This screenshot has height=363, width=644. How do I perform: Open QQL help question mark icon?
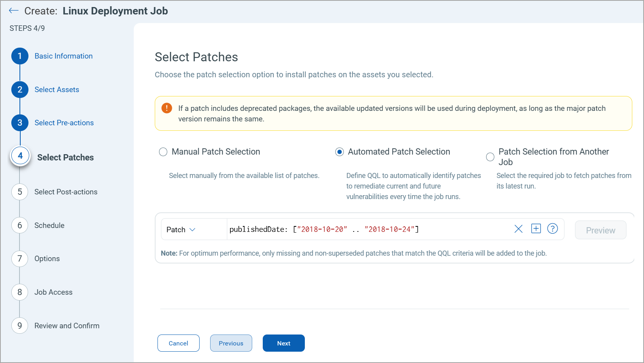pyautogui.click(x=552, y=229)
